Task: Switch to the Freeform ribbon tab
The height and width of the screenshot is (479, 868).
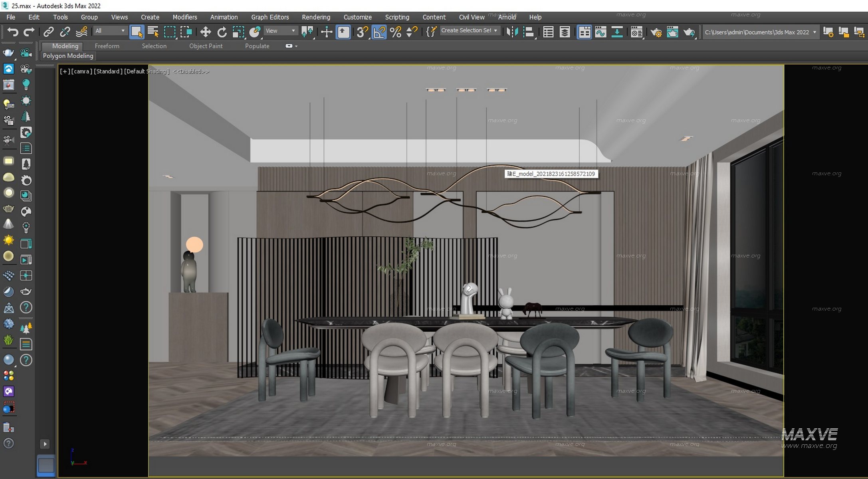Action: tap(106, 46)
